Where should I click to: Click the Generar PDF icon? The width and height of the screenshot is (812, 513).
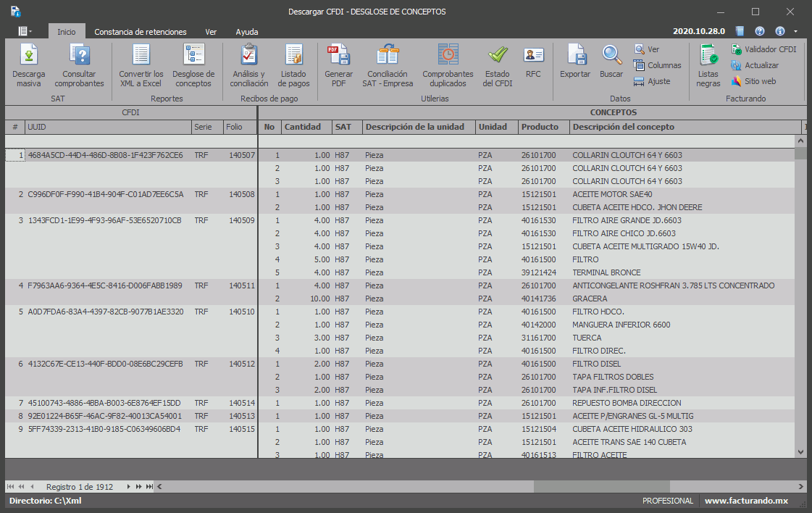click(338, 65)
